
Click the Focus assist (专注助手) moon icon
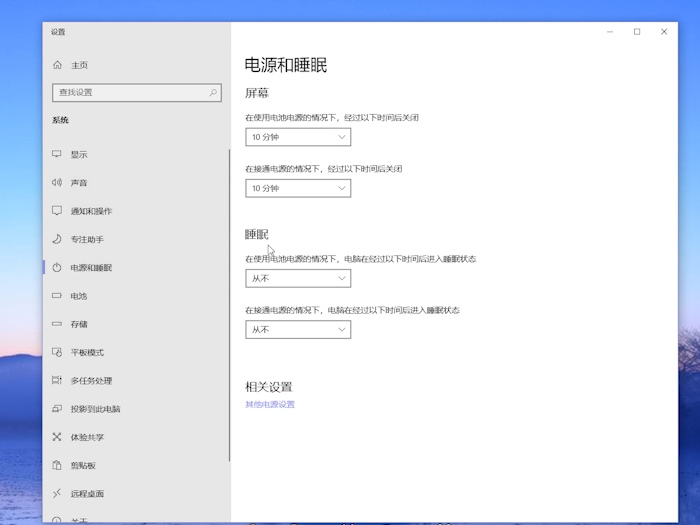point(57,239)
